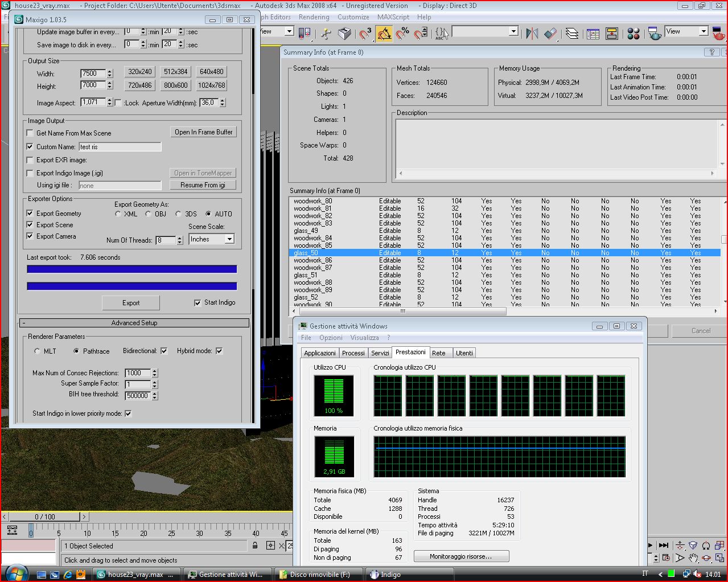Click the Maximize Viewport Toggle icon

coord(719,558)
